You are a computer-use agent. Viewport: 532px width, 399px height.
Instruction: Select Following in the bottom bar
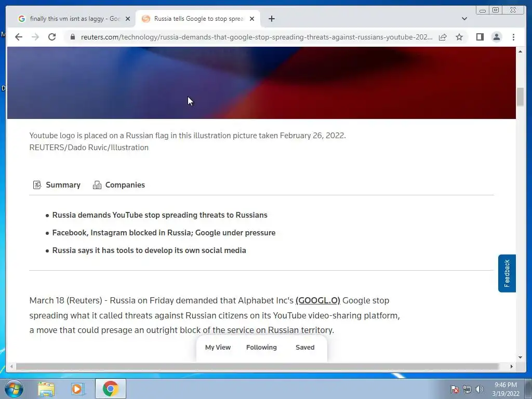click(x=261, y=348)
